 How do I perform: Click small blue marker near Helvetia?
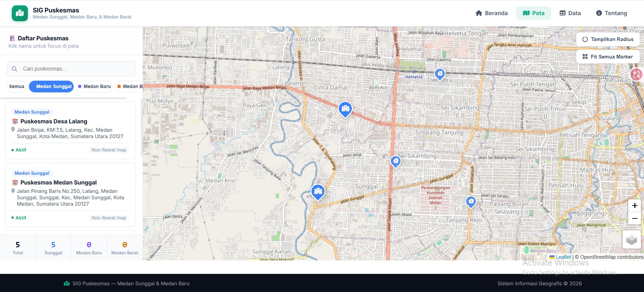coord(440,74)
